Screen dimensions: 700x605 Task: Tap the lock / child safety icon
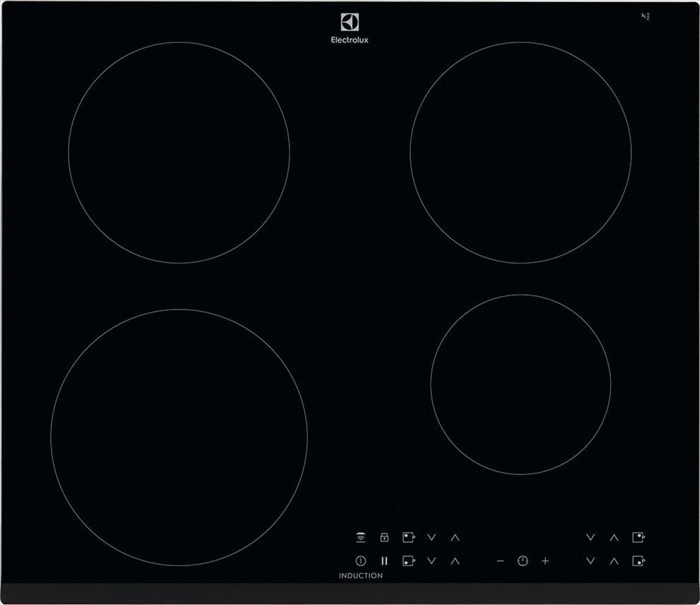tap(384, 538)
